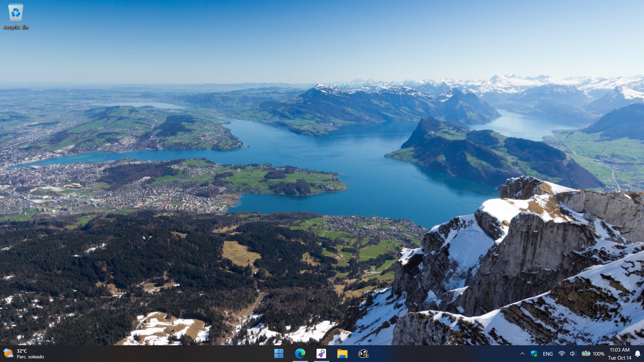Image resolution: width=644 pixels, height=362 pixels.
Task: Open the purple plug app in taskbar
Action: point(321,353)
